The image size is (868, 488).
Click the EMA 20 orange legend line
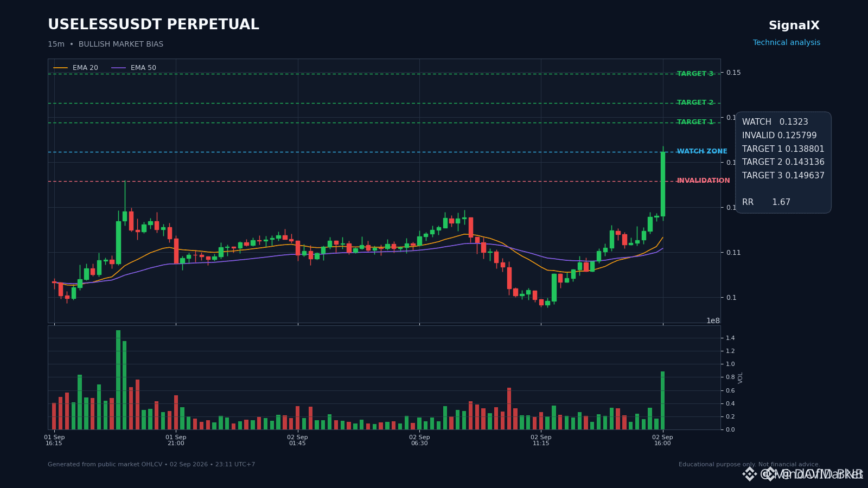coord(61,68)
